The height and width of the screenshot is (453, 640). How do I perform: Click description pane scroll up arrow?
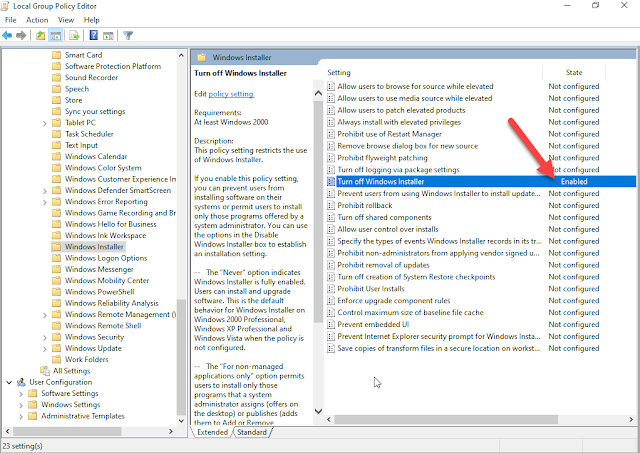318,93
